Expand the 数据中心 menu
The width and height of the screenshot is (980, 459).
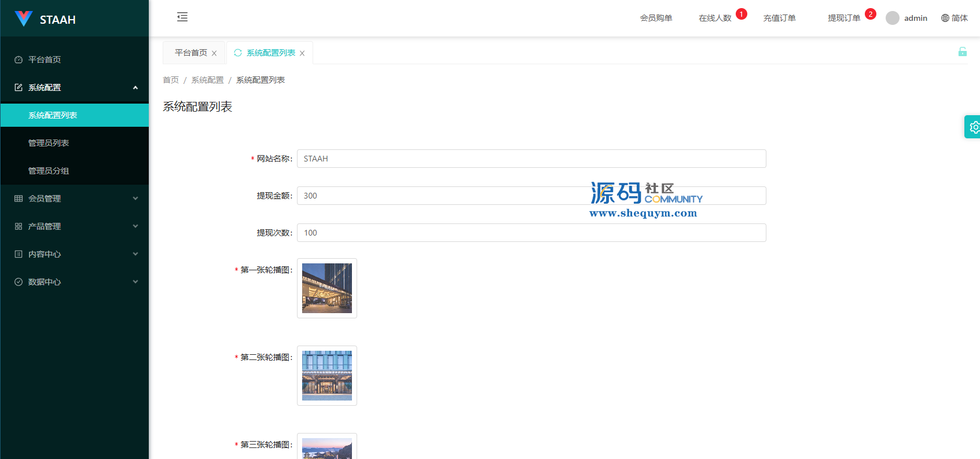pyautogui.click(x=75, y=282)
